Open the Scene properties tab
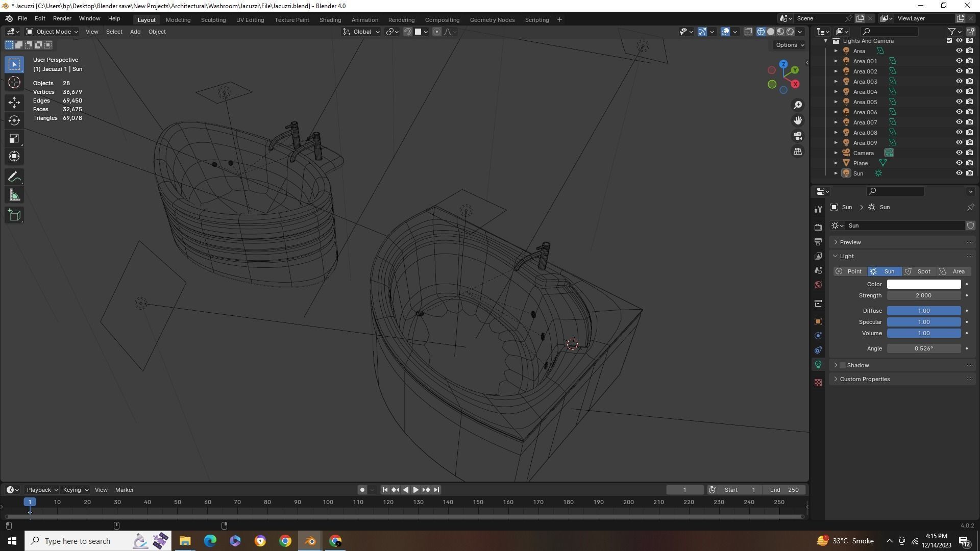980x551 pixels. tap(818, 270)
